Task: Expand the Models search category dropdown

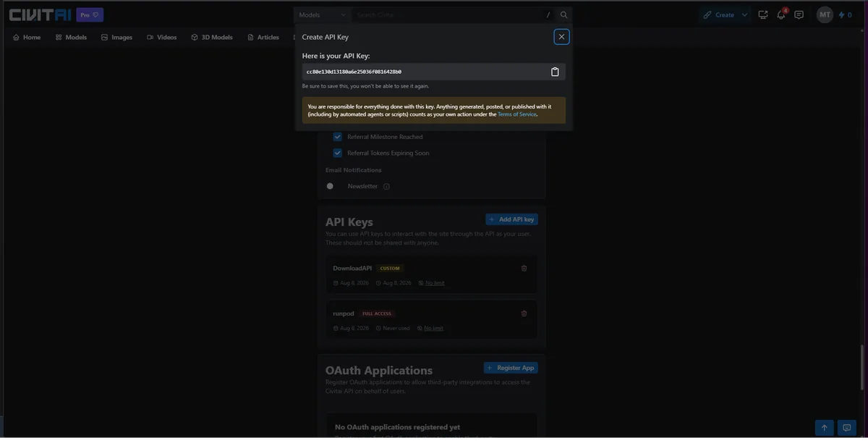Action: tap(323, 14)
